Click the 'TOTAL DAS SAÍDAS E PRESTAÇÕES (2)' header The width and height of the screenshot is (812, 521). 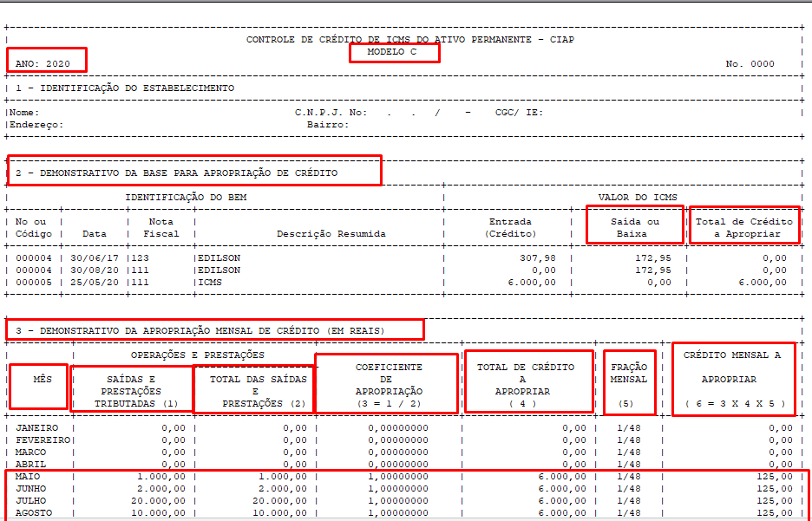pos(258,392)
